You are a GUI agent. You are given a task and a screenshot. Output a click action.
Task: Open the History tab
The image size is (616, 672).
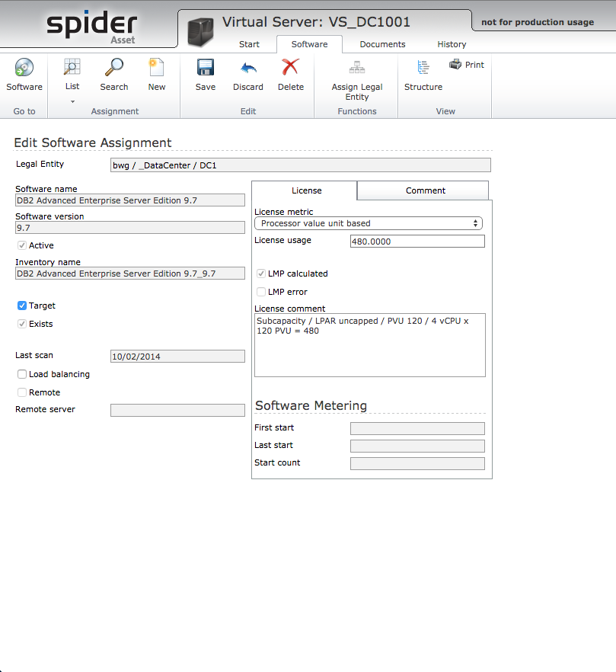[452, 44]
